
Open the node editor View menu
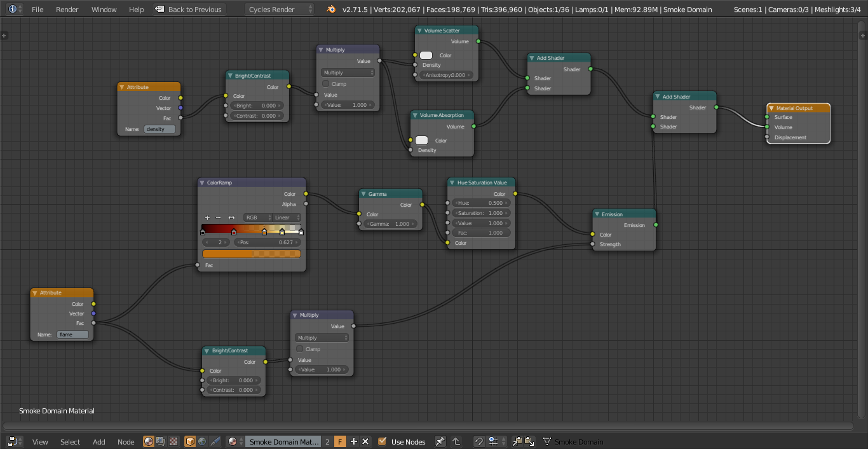pyautogui.click(x=40, y=441)
